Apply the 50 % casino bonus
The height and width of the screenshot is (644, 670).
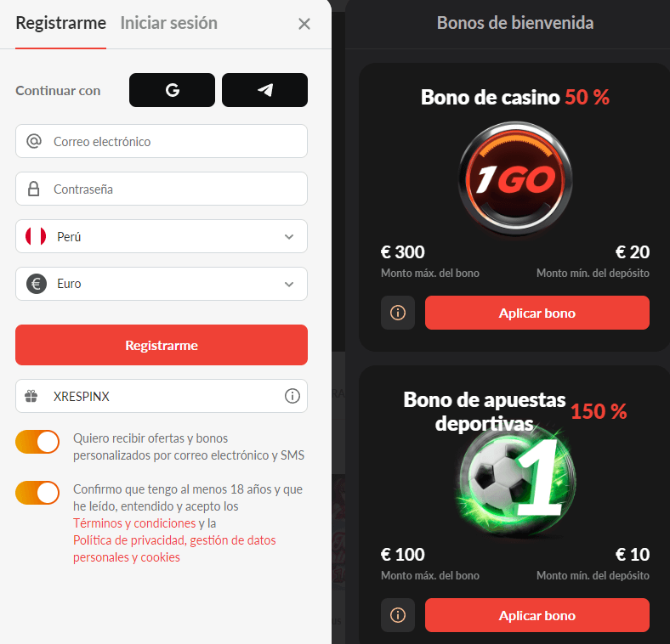(537, 313)
